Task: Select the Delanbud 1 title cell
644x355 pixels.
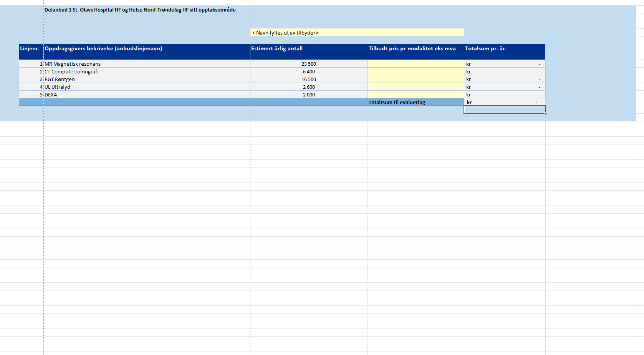Action: pos(140,10)
